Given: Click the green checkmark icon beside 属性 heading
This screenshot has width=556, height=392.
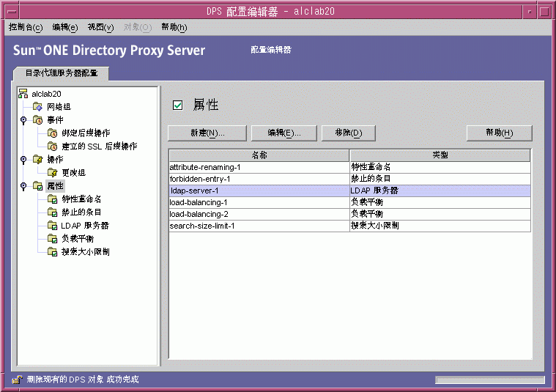Looking at the screenshot, I should pyautogui.click(x=178, y=105).
